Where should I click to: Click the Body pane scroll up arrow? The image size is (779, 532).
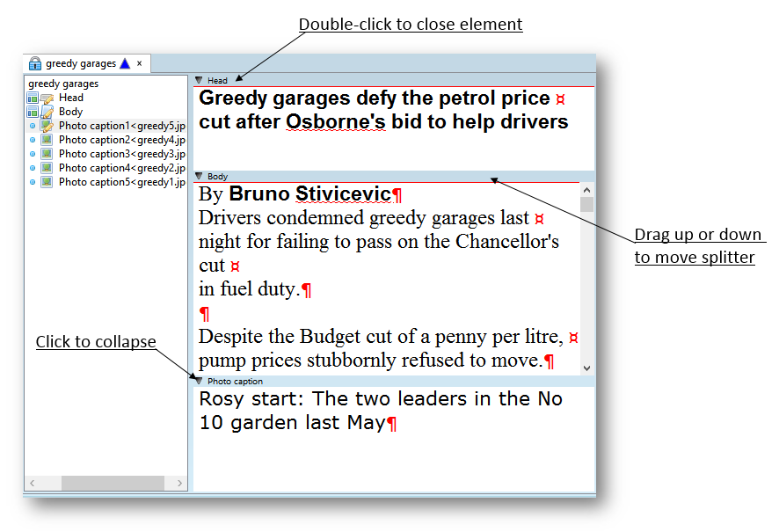click(586, 190)
